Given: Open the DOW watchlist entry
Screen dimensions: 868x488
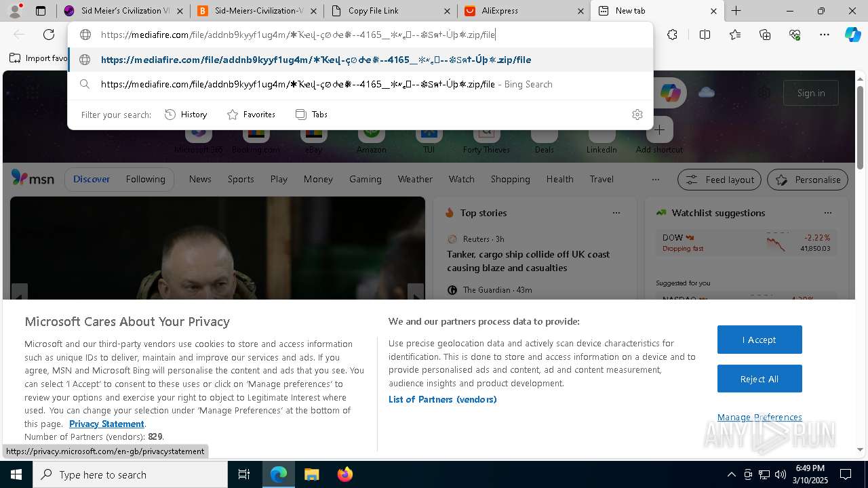Looking at the screenshot, I should pos(746,243).
